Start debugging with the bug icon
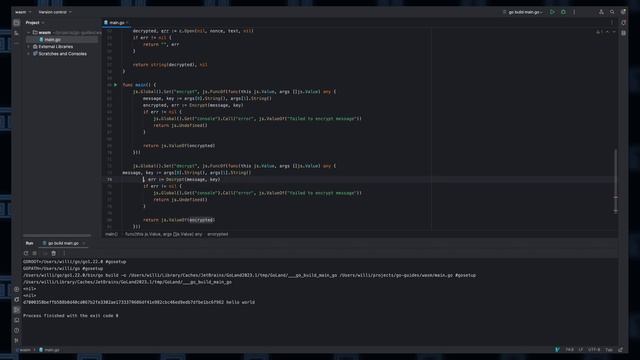The image size is (640, 360). point(563,12)
